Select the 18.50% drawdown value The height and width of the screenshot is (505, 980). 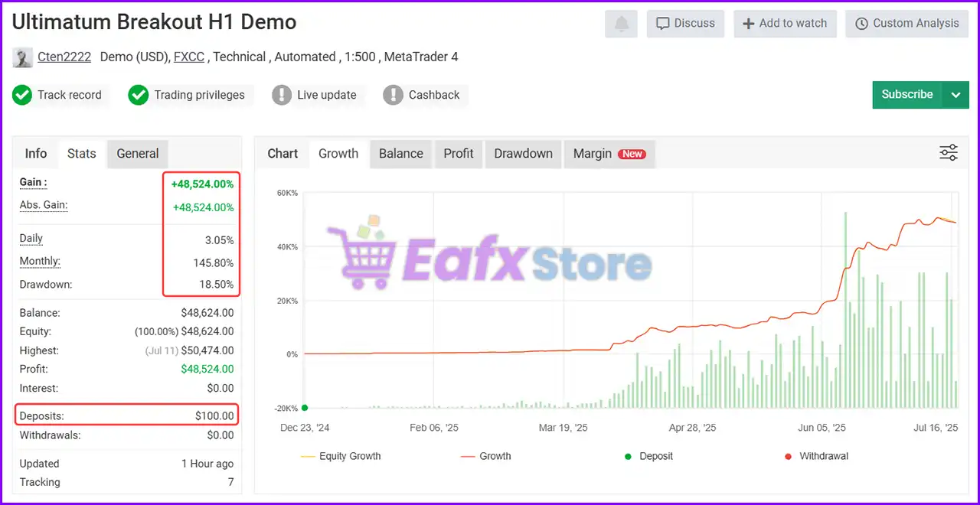click(216, 285)
